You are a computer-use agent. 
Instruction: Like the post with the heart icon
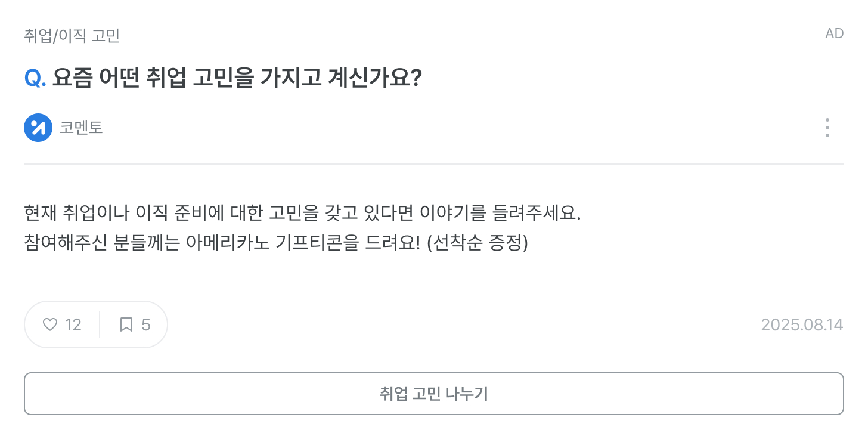coord(50,324)
